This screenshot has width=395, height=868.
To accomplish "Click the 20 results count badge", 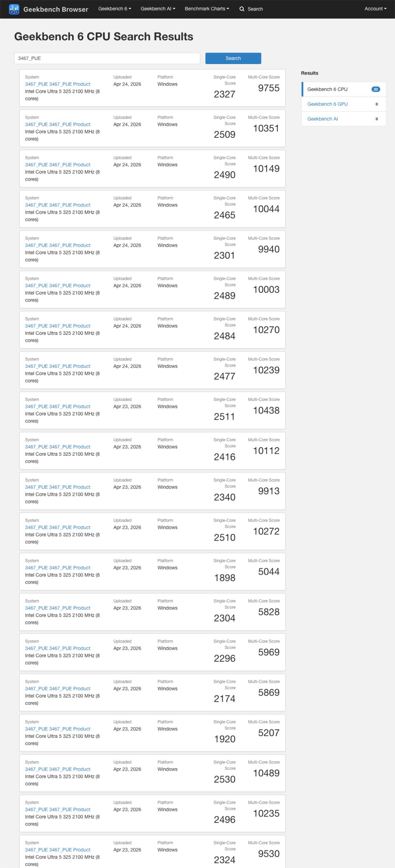I will [376, 89].
